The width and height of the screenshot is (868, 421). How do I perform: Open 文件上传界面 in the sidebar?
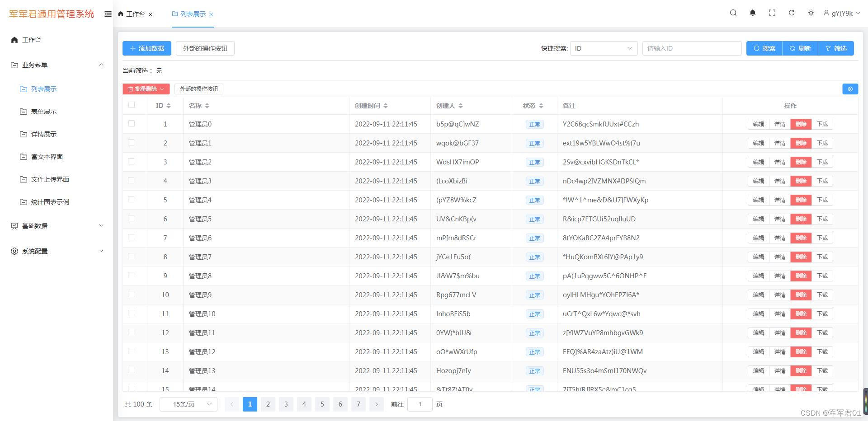coord(57,179)
